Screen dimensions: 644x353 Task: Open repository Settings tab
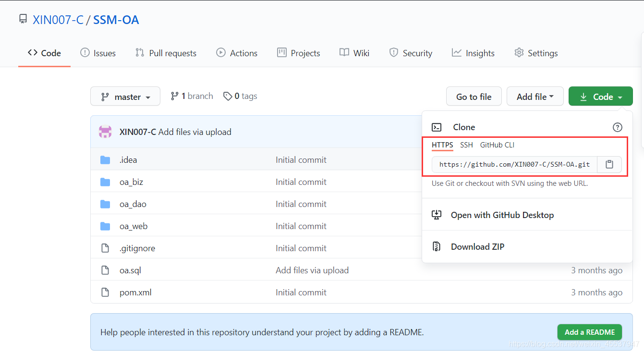(x=536, y=53)
